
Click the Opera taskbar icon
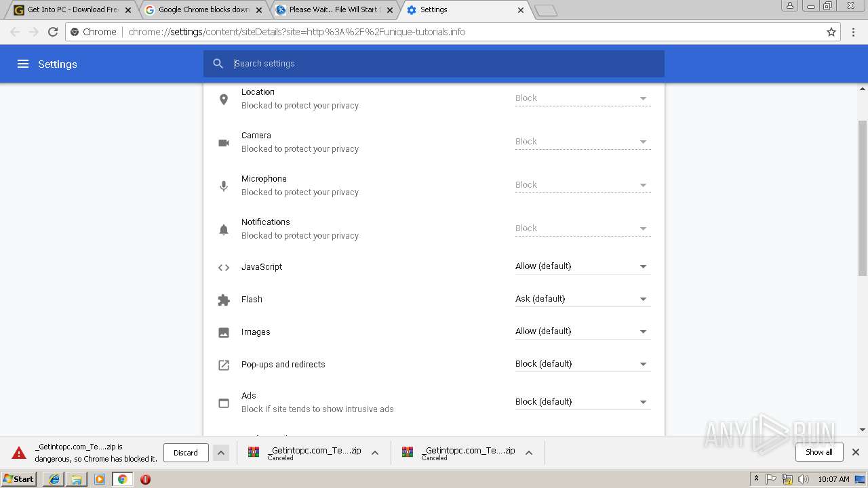point(145,479)
